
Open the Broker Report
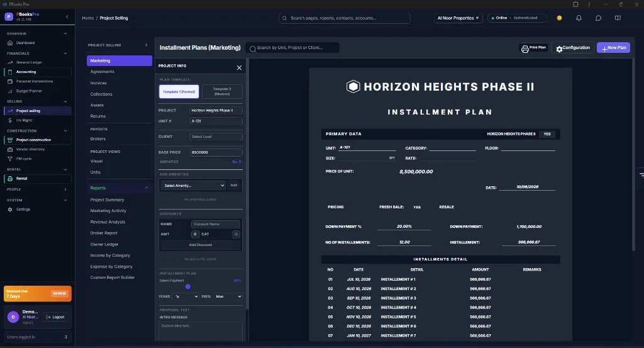119,233
